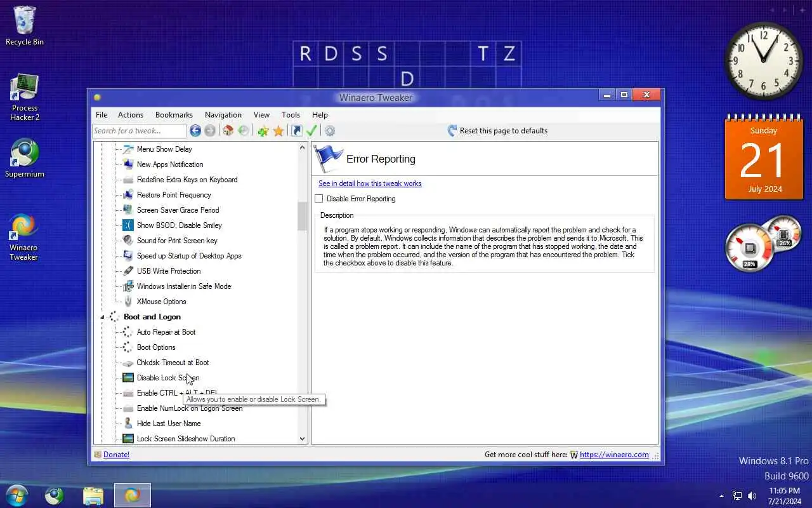Click the mouse icon beside XMouse Options
Screen dimensions: 812x508
point(128,302)
